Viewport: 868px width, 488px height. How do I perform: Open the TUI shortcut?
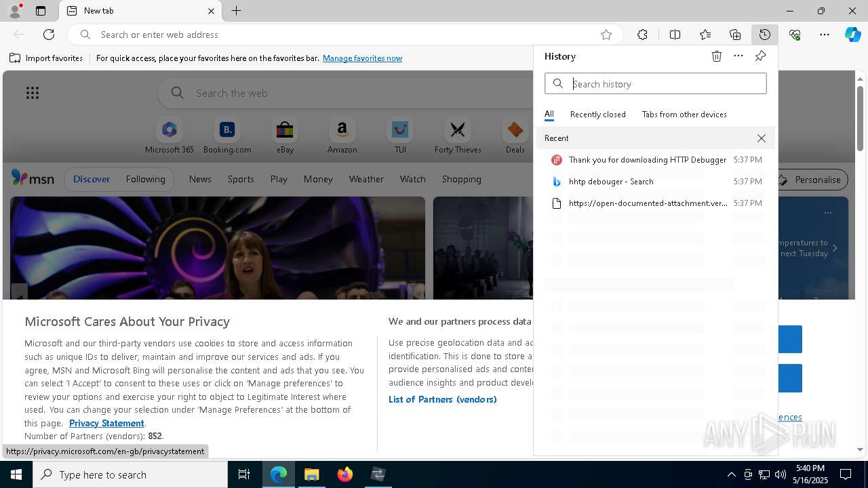(x=400, y=136)
